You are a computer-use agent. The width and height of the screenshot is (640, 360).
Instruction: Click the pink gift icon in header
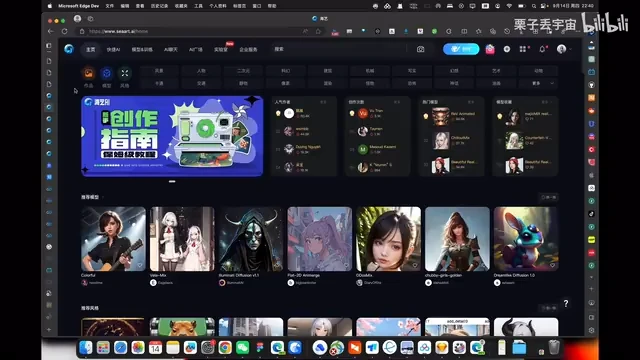tap(490, 49)
